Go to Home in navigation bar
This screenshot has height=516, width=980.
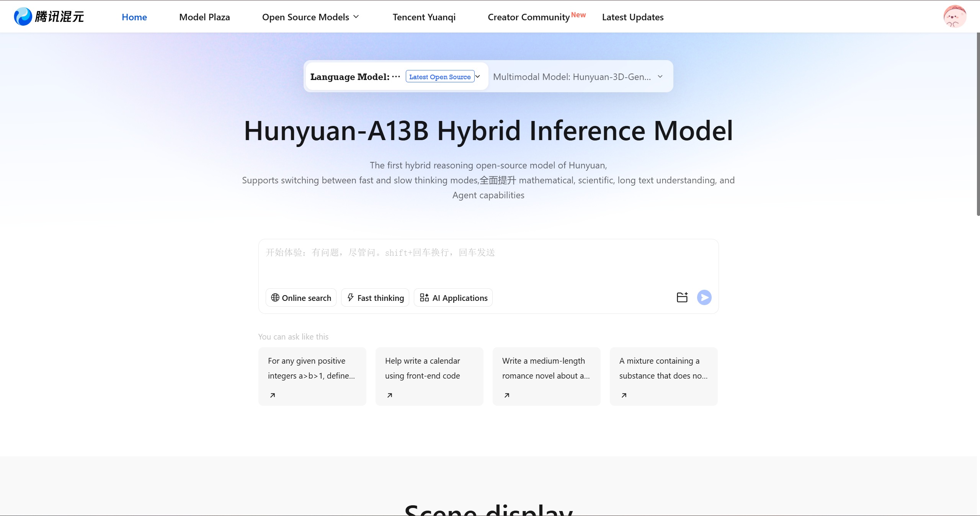[134, 17]
